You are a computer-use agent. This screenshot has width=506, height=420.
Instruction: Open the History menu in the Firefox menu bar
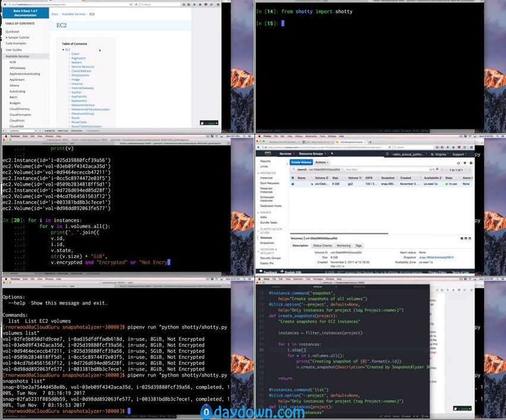(299, 136)
